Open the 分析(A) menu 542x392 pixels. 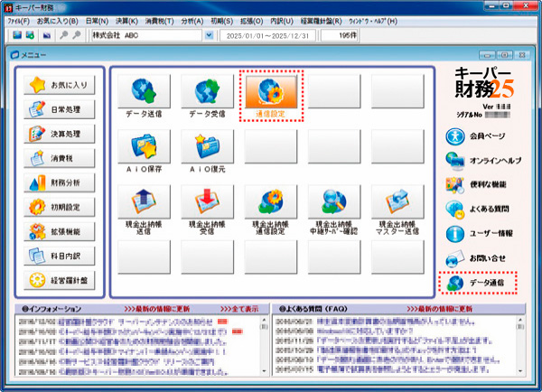[x=192, y=22]
